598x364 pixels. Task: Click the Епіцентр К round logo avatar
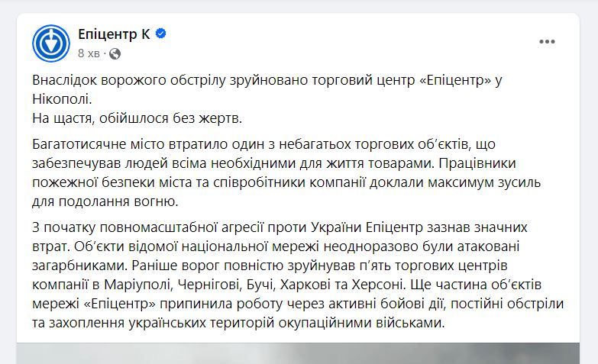click(51, 43)
